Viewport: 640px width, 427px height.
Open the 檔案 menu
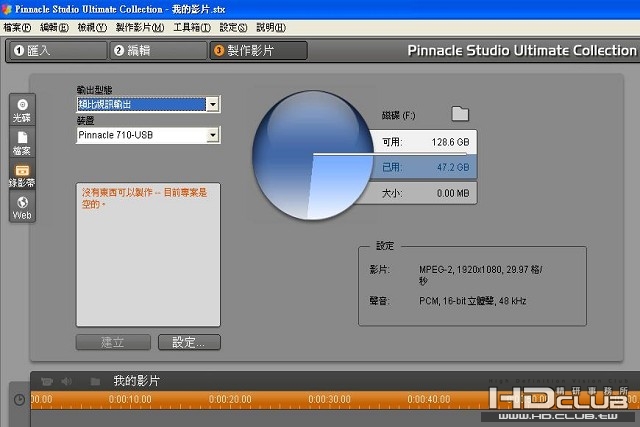click(x=17, y=27)
